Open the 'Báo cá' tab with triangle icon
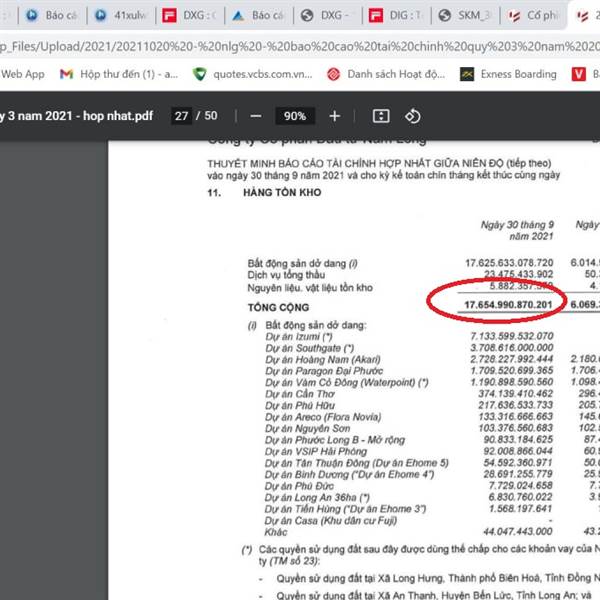The image size is (600, 600). pos(258,15)
